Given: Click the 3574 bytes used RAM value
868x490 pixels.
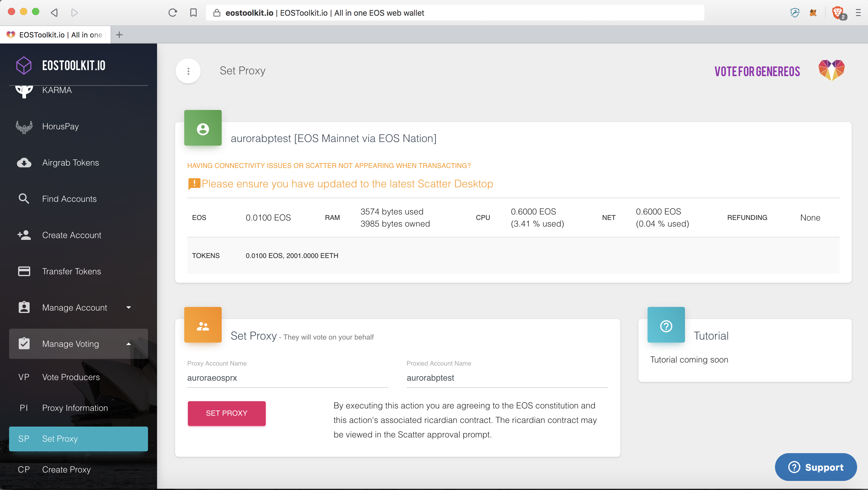Looking at the screenshot, I should point(392,212).
